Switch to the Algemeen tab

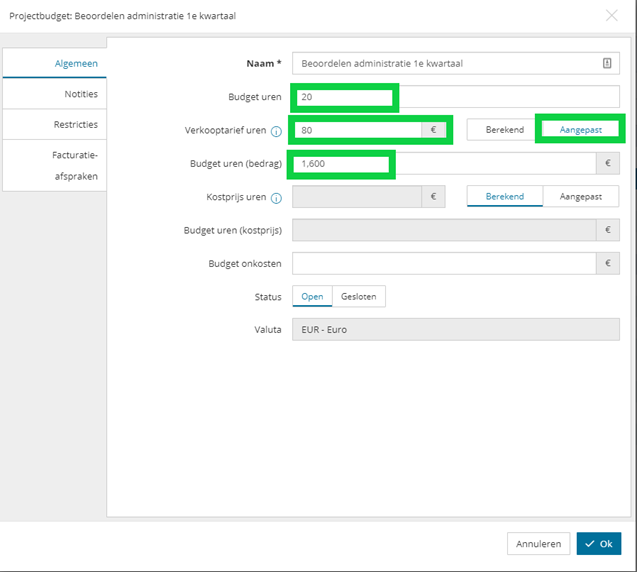(54, 63)
